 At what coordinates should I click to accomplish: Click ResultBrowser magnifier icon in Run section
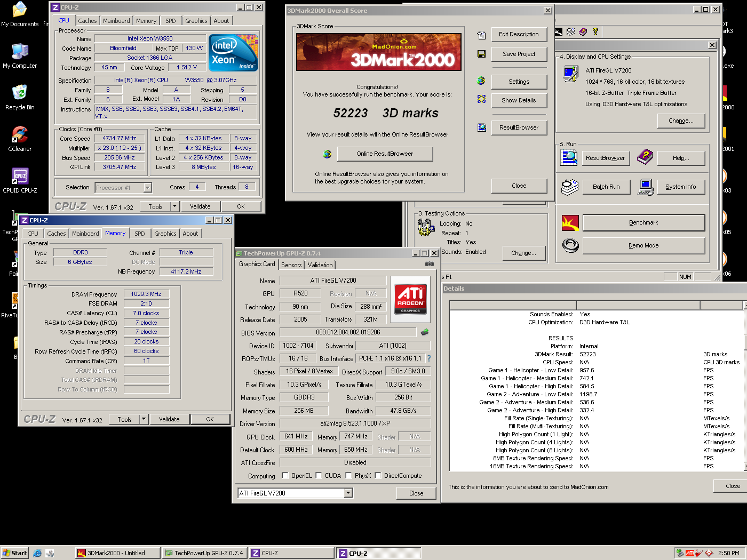tap(569, 157)
